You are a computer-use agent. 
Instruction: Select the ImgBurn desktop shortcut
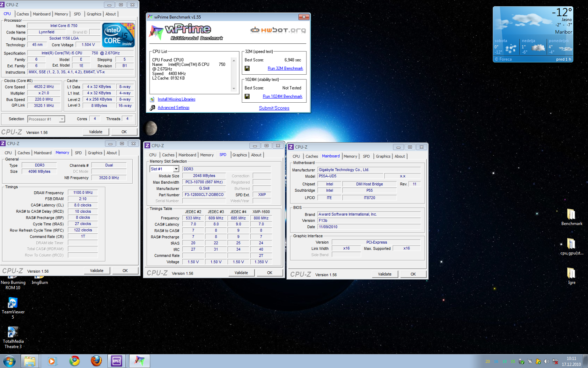coord(40,280)
